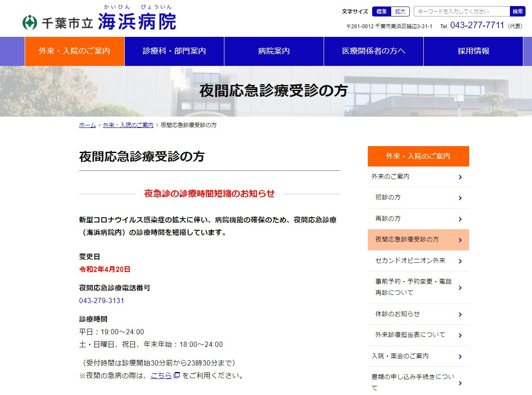Viewport: 532px width, 395px height.
Task: Click the chevron arrow beside 休診のお知らせ
Action: [460, 314]
